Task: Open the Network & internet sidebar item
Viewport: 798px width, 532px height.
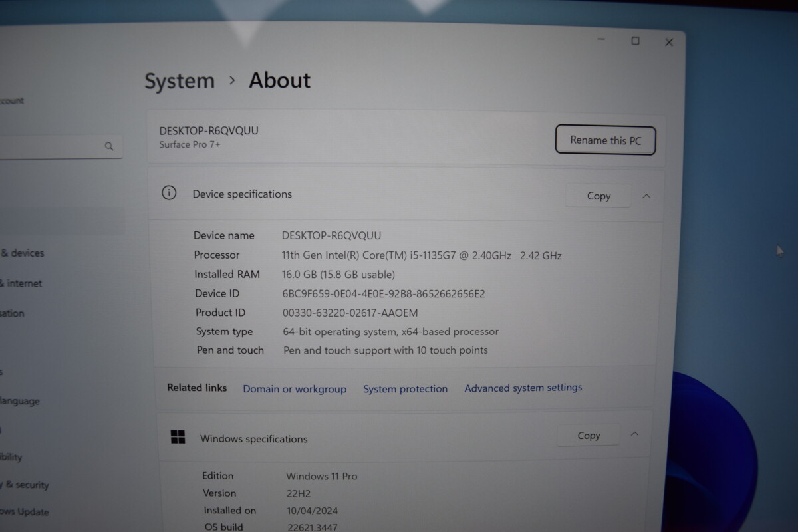Action: point(21,283)
